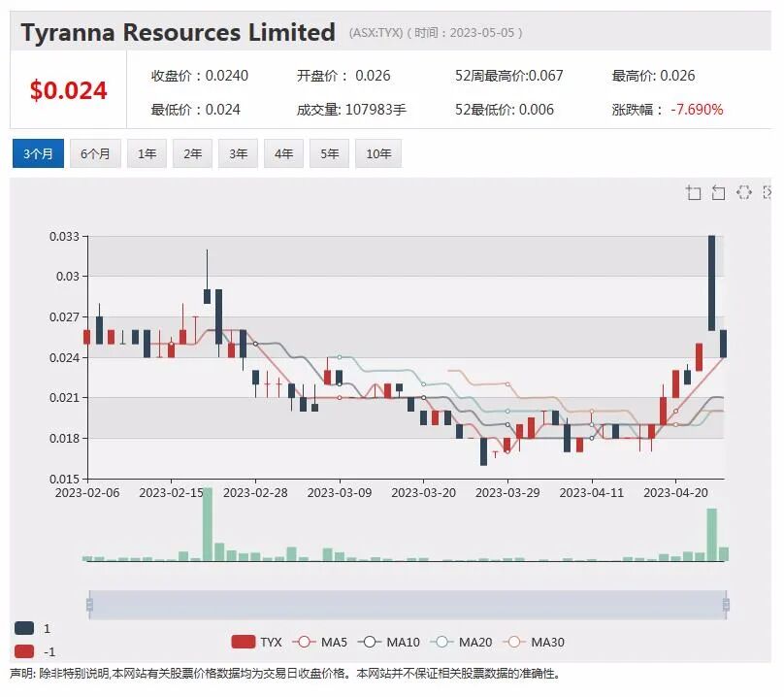784x697 pixels.
Task: Click the chart restore icon
Action: (744, 192)
